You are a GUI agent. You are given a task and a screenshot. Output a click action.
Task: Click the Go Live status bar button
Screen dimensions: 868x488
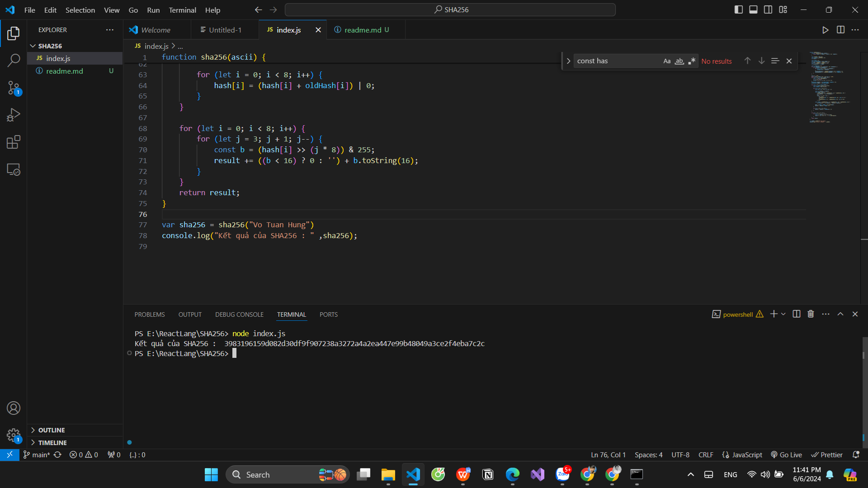pyautogui.click(x=787, y=455)
